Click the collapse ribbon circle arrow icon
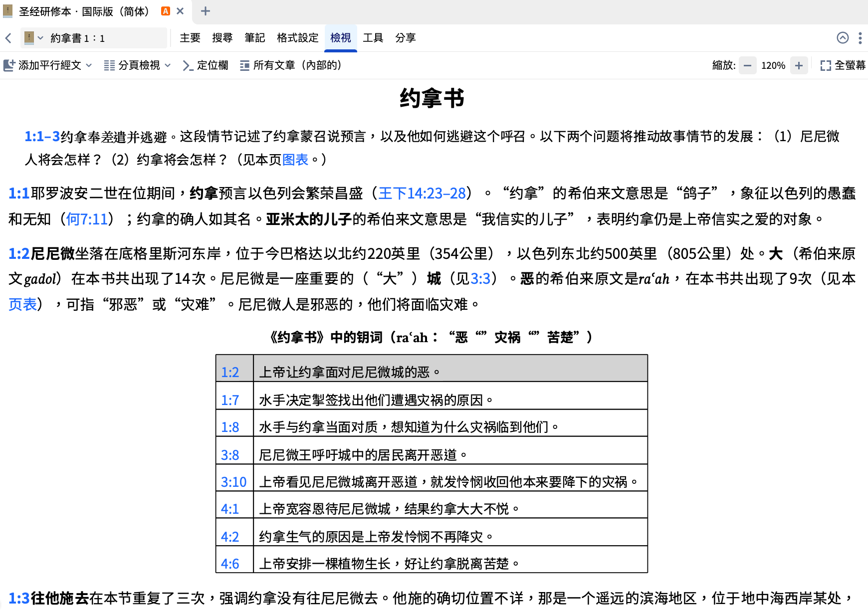Viewport: 868px width, 613px height. coord(843,38)
